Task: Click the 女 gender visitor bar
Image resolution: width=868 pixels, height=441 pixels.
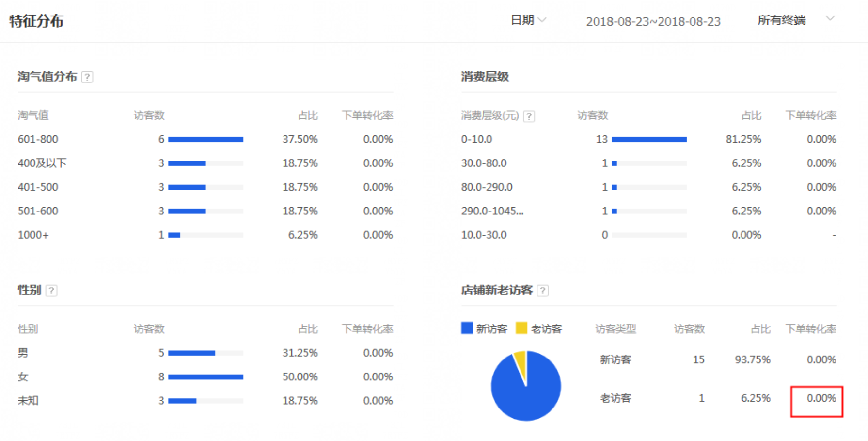Action: coord(205,377)
